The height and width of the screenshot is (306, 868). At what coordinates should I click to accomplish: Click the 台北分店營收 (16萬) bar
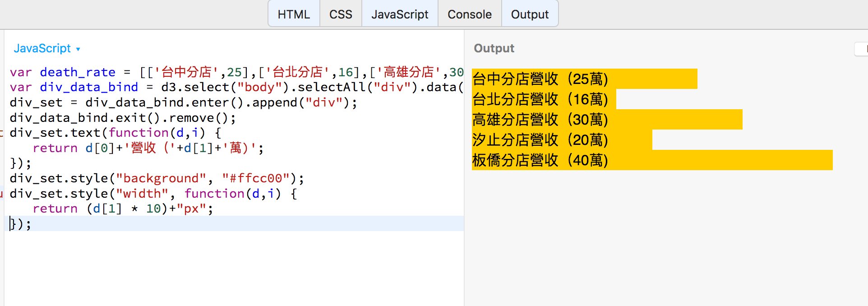point(544,99)
